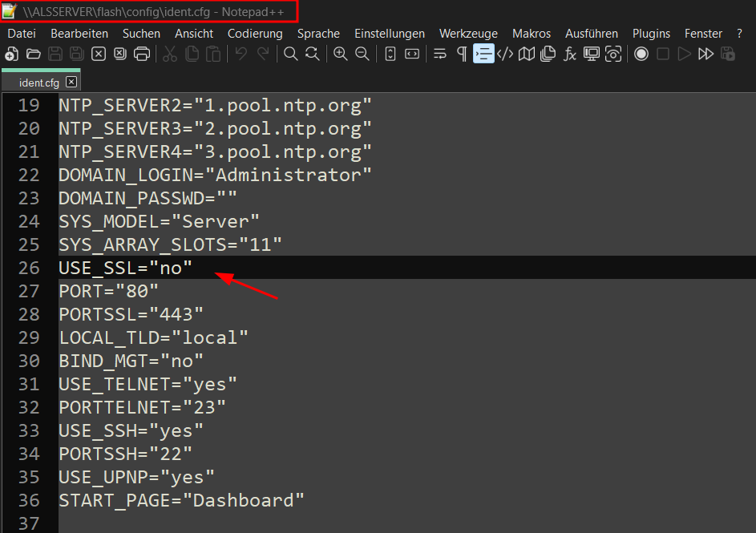This screenshot has height=533, width=756.
Task: Start macro recording with the record button
Action: pos(641,54)
